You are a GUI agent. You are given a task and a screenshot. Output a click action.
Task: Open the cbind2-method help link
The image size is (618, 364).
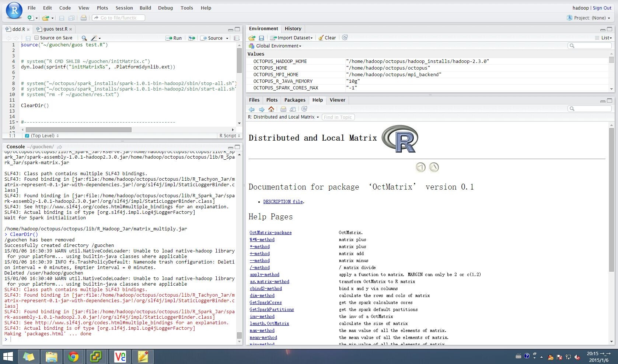266,289
